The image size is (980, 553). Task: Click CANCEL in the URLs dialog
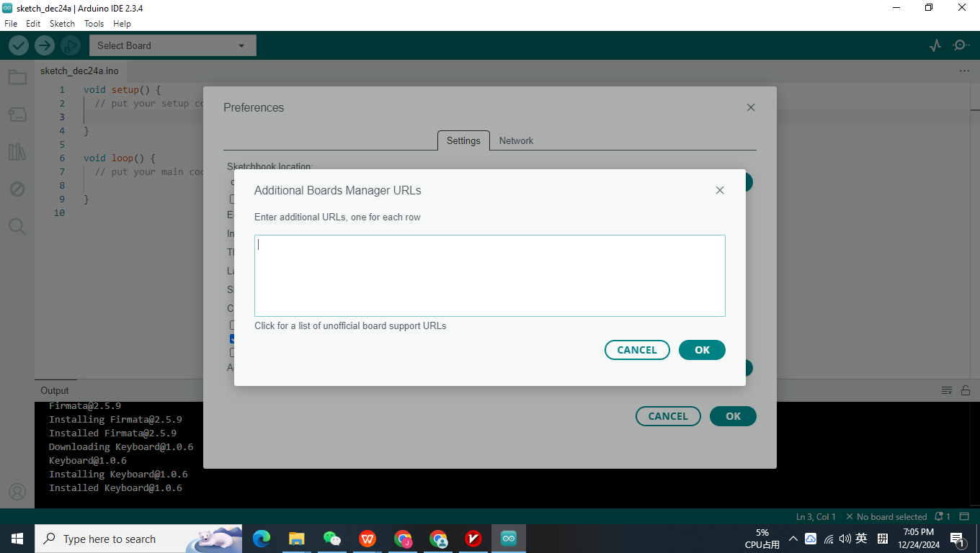637,350
